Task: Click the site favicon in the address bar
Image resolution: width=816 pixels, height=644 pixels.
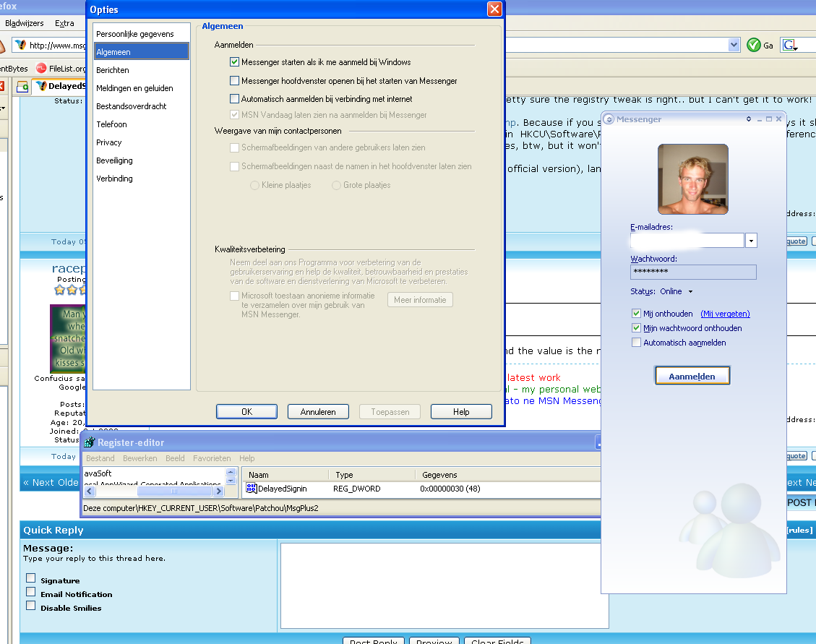Action: [20, 45]
